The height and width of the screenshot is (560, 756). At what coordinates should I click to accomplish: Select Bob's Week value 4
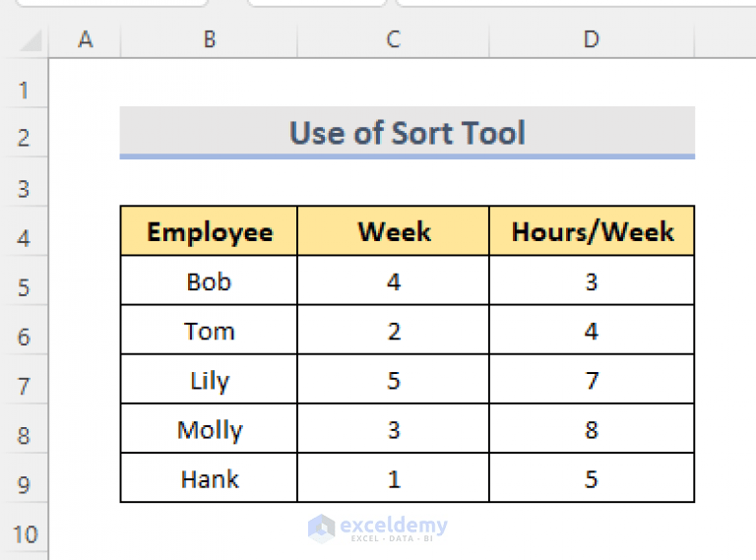click(393, 280)
